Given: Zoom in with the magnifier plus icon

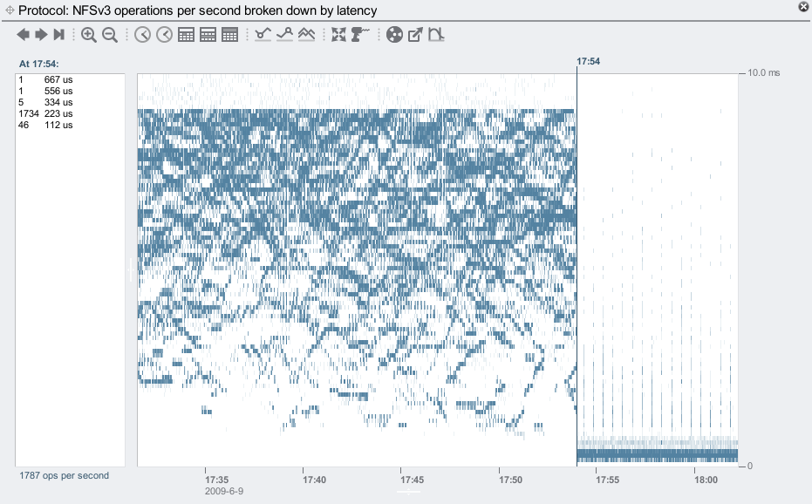Looking at the screenshot, I should click(x=88, y=35).
